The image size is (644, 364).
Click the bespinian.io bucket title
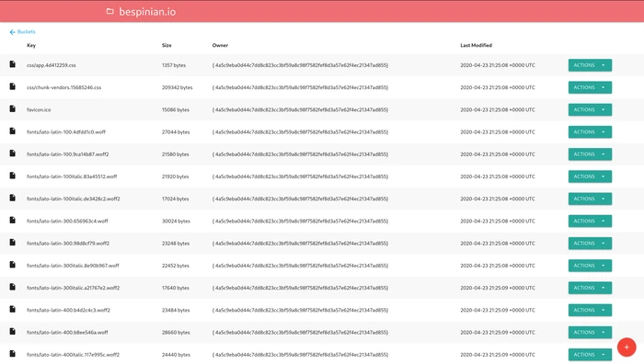tap(147, 12)
